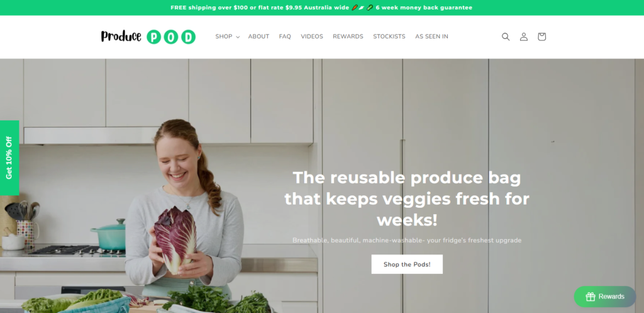The height and width of the screenshot is (313, 644).
Task: Open the search magnifier icon
Action: tap(506, 37)
